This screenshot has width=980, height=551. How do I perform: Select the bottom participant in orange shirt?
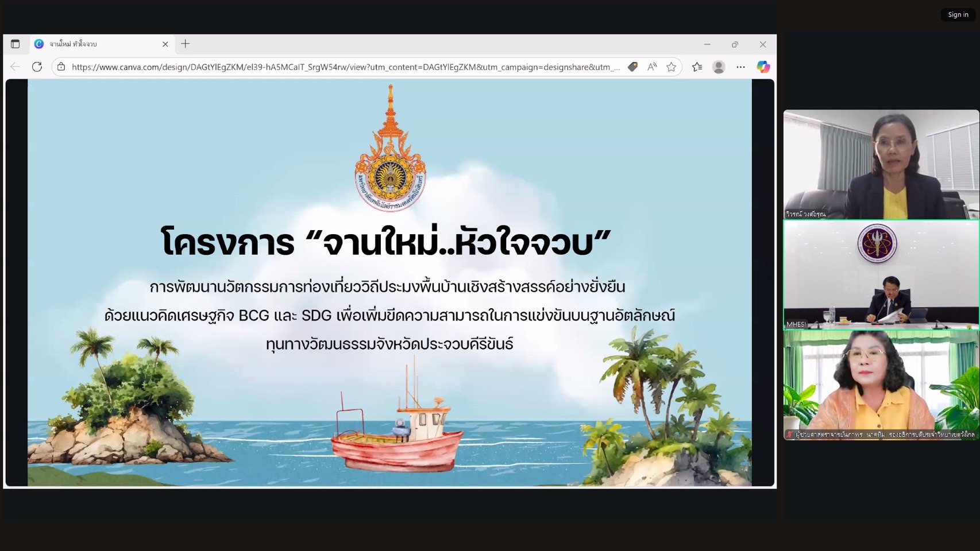coord(881,385)
